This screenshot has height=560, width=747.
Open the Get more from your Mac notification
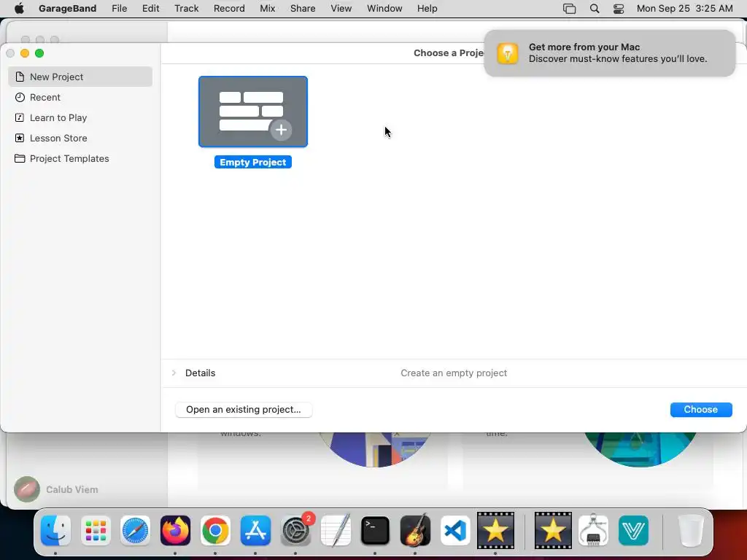pos(609,52)
